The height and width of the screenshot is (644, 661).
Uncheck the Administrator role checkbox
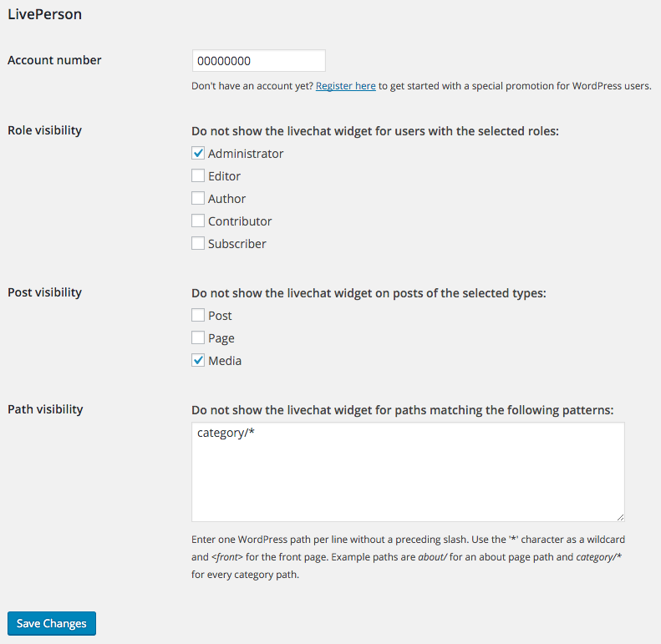198,154
